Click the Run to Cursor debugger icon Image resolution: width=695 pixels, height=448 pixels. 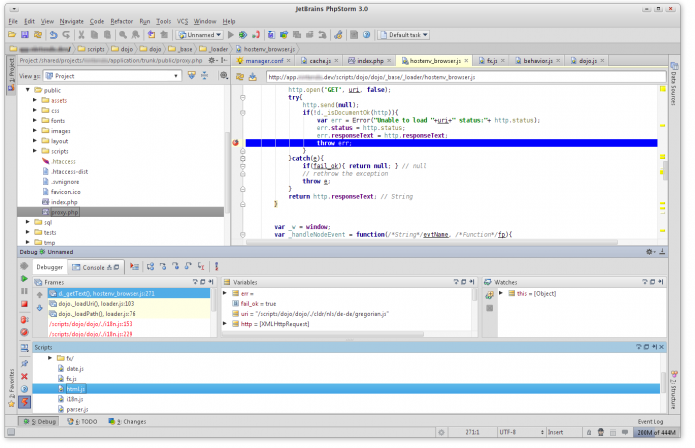pyautogui.click(x=201, y=266)
